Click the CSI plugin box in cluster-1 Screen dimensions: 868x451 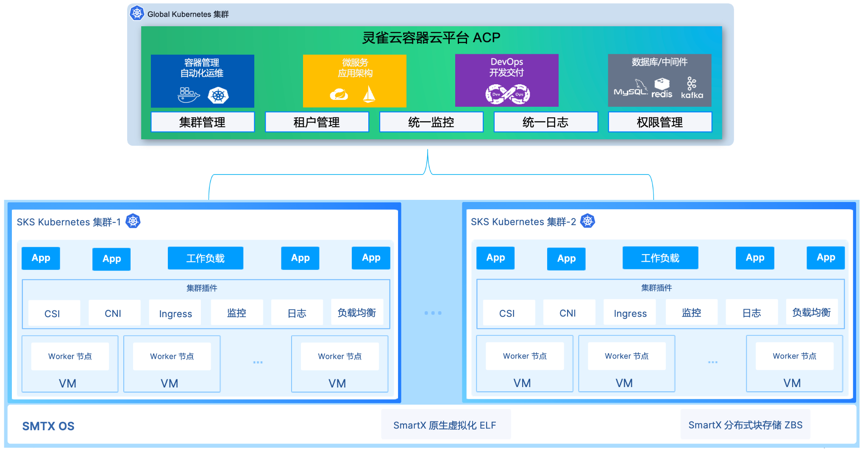[x=54, y=313]
